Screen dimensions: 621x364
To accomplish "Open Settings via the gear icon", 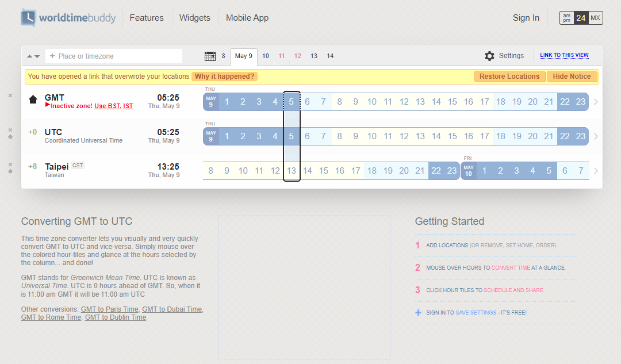I will pyautogui.click(x=489, y=56).
